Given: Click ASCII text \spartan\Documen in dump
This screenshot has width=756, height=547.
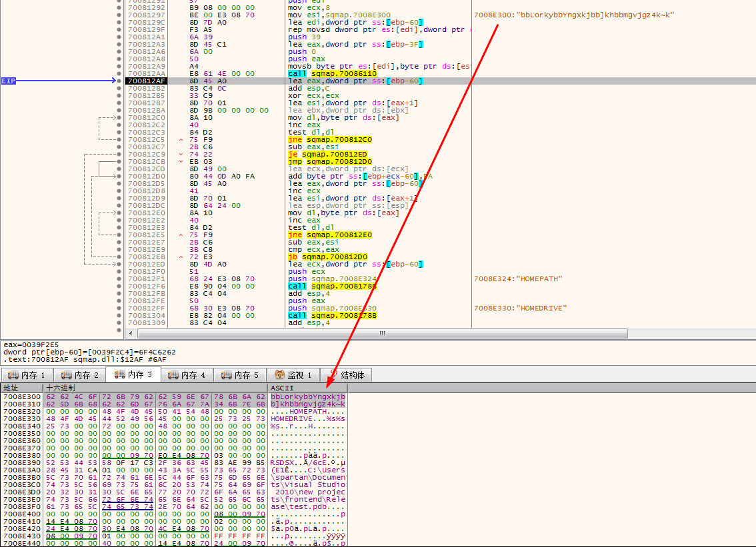Looking at the screenshot, I should tap(307, 478).
